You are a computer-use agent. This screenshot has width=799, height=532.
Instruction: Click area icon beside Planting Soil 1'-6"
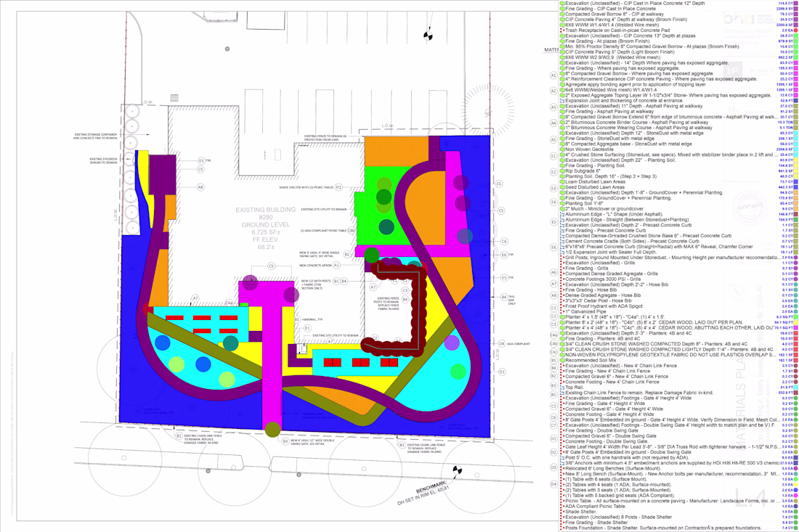(562, 204)
